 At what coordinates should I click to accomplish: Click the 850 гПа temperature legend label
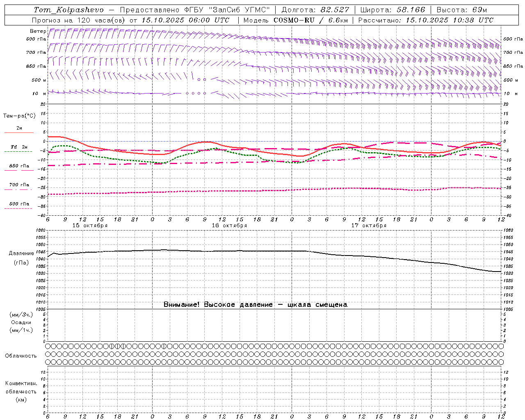click(19, 166)
